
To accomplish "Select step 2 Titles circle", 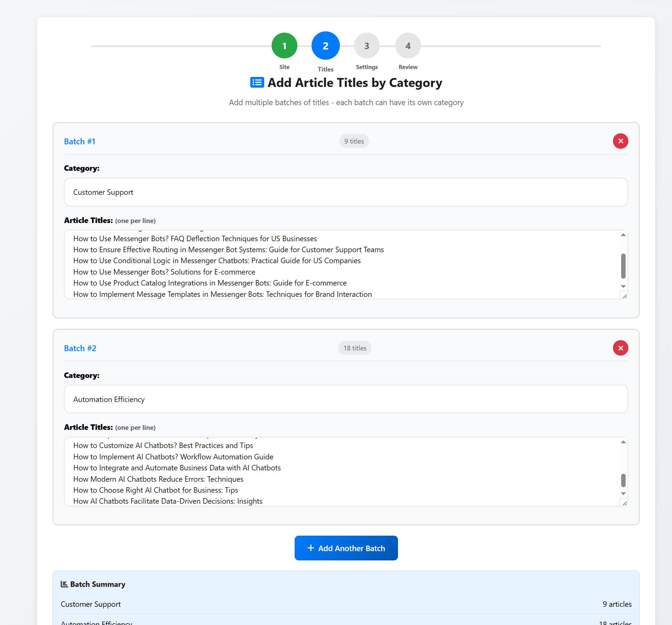I will (x=325, y=46).
